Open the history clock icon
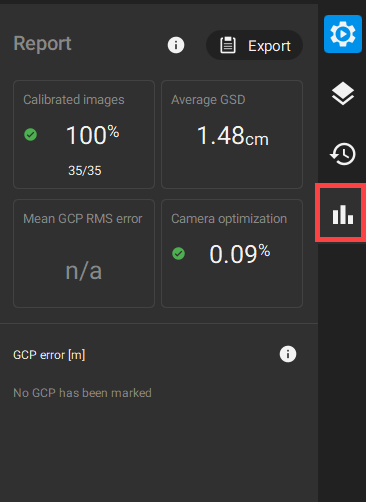 click(x=343, y=154)
